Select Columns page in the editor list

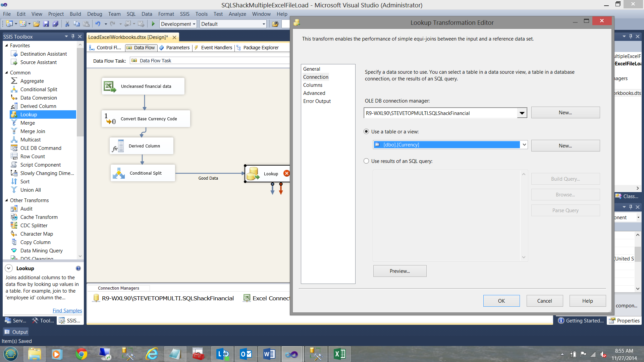[x=313, y=85]
